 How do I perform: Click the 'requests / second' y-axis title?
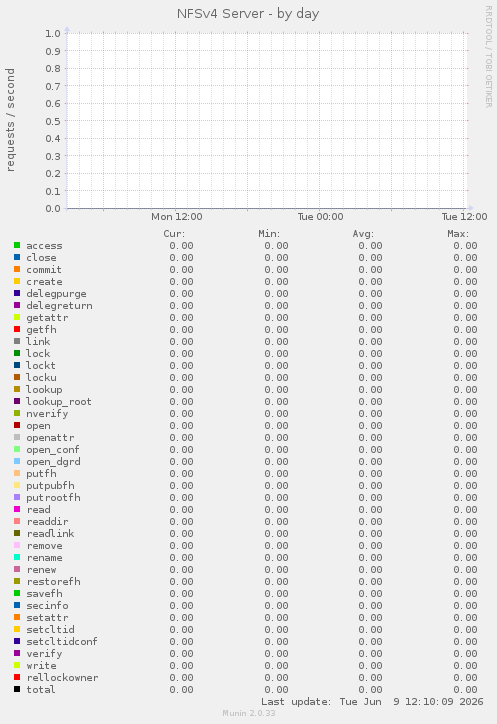pyautogui.click(x=10, y=120)
